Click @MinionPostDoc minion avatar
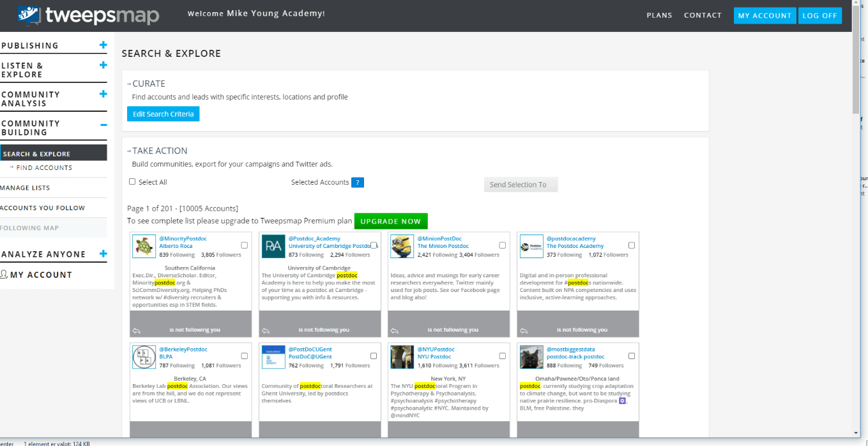This screenshot has width=868, height=446. [x=402, y=247]
